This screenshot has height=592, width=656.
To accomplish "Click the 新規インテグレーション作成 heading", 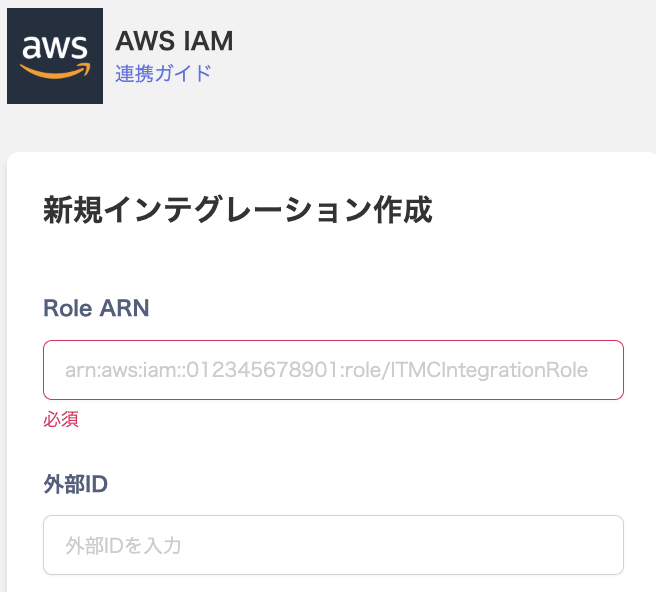I will point(238,211).
